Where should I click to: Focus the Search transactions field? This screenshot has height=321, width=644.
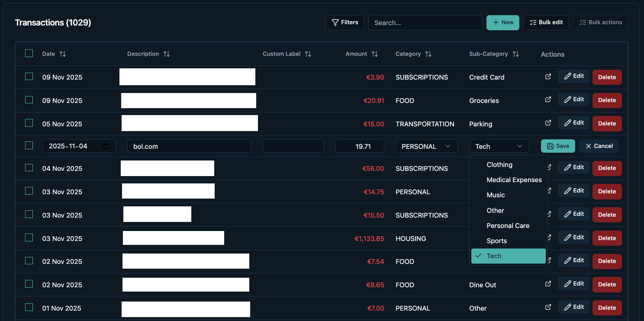pyautogui.click(x=425, y=22)
